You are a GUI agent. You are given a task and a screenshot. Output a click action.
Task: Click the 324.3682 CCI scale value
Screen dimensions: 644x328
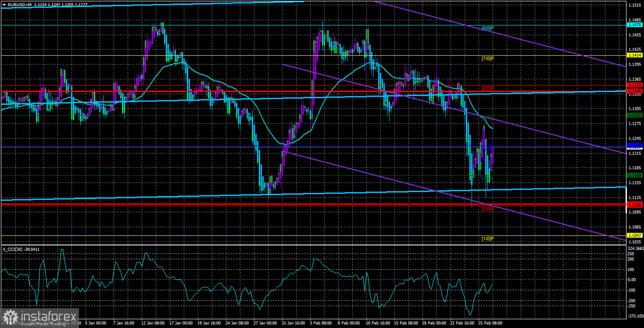[636, 248]
